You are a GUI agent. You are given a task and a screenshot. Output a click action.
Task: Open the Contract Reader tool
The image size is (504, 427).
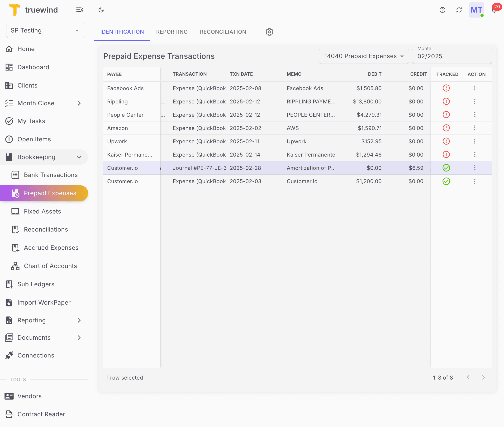[x=41, y=414]
